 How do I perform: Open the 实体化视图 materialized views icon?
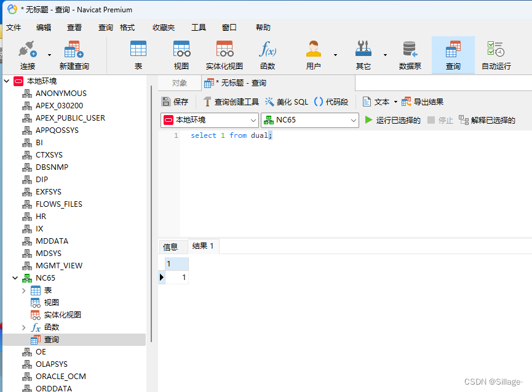224,55
